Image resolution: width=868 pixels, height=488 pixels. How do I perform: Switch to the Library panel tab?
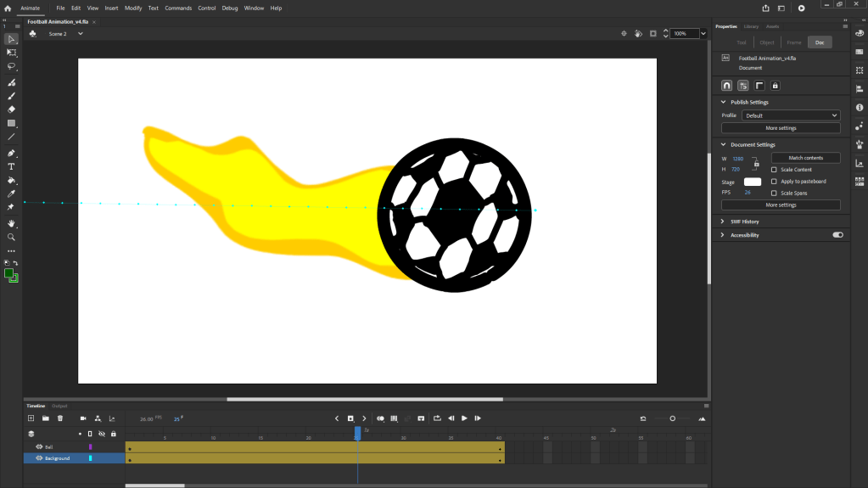click(x=752, y=26)
